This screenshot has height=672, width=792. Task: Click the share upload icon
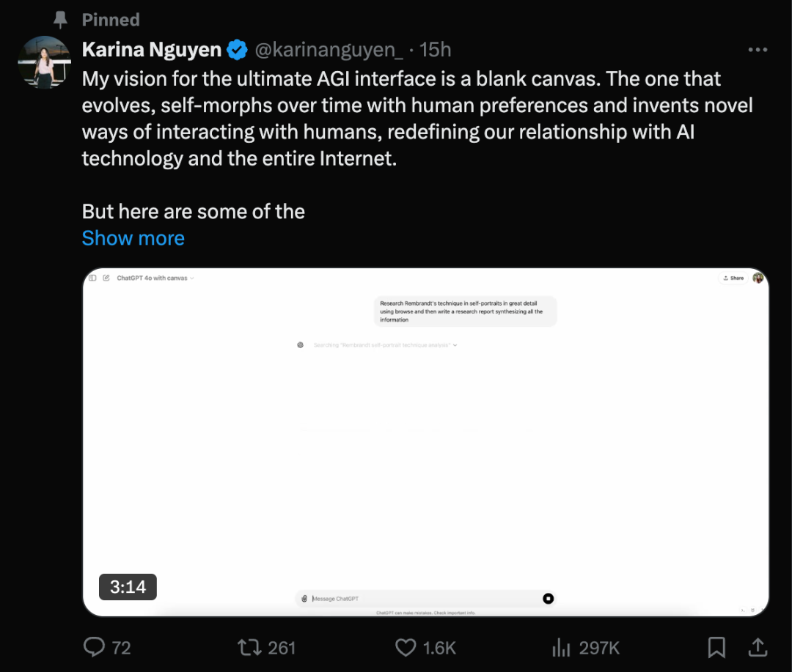pyautogui.click(x=758, y=647)
